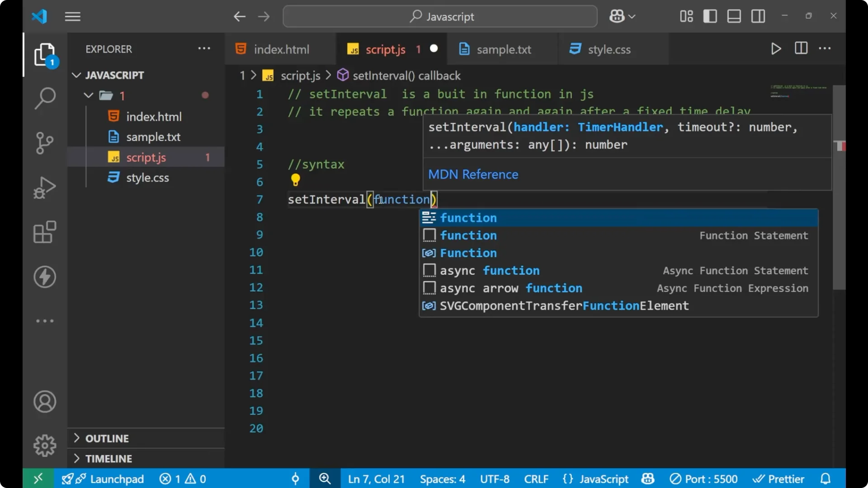This screenshot has height=488, width=868.
Task: Open the Run and Debug panel
Action: coord(45,187)
